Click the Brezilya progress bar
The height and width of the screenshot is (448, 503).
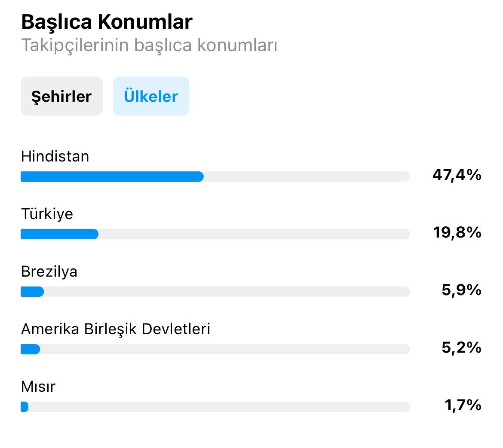point(215,292)
